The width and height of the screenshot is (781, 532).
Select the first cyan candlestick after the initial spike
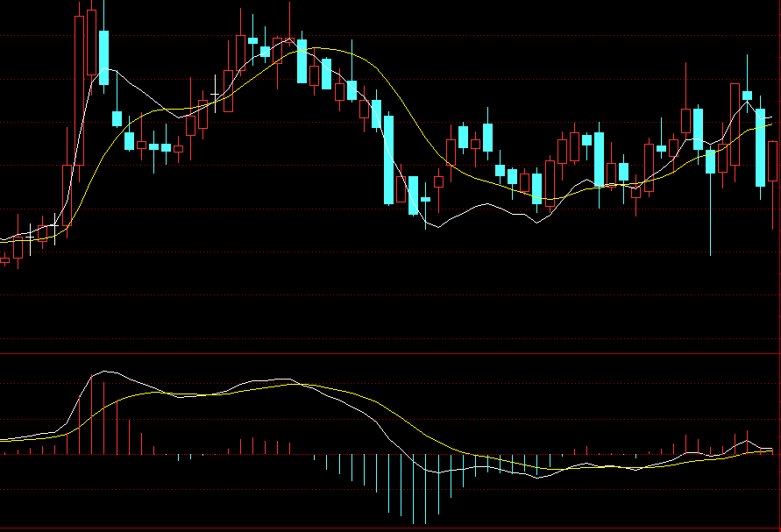pyautogui.click(x=103, y=57)
